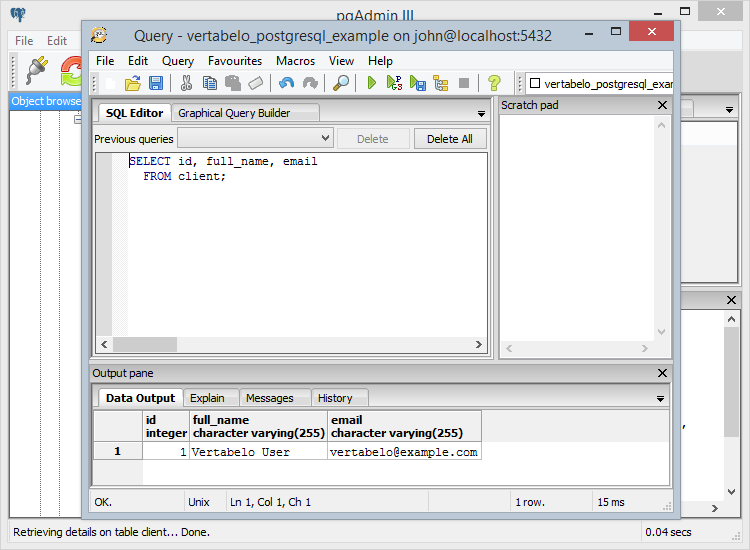
Task: Switch to the Messages output tab
Action: coord(270,398)
